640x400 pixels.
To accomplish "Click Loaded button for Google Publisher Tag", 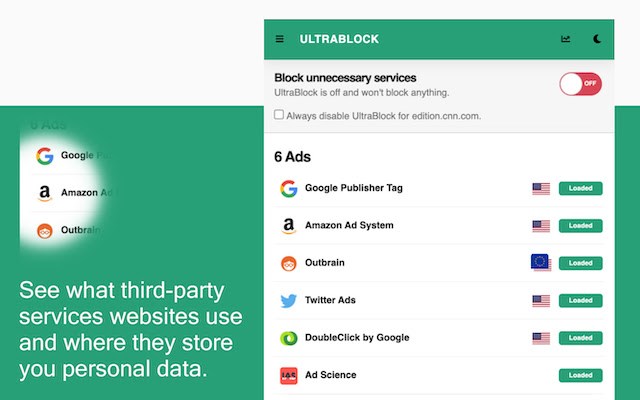I will click(580, 188).
